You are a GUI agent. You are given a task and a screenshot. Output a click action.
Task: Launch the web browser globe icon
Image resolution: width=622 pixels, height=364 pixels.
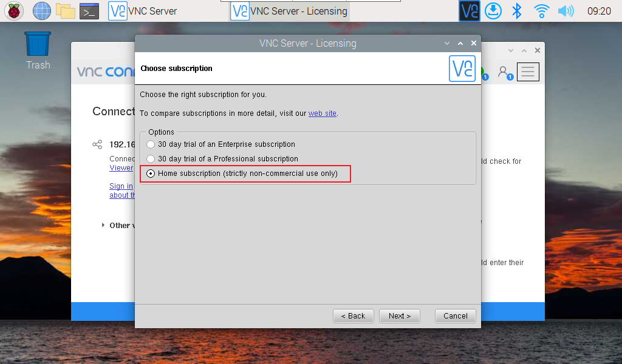[42, 11]
